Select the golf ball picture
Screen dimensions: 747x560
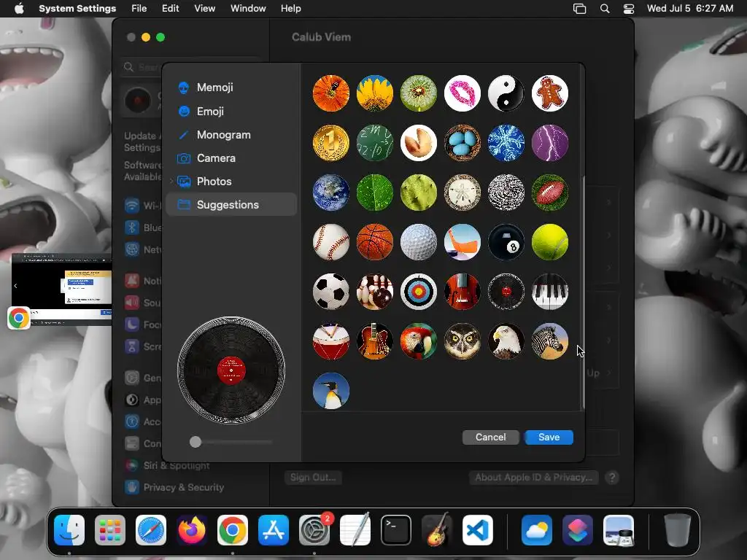(x=418, y=242)
